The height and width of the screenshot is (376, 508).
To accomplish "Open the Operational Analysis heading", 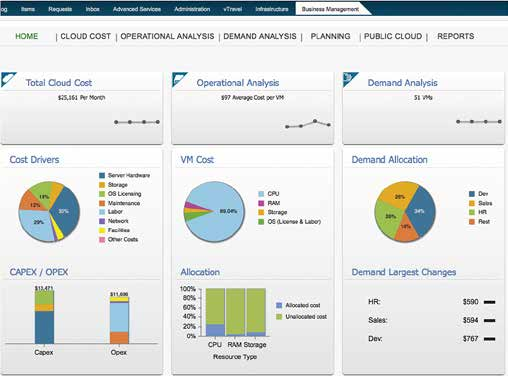I will (x=238, y=83).
